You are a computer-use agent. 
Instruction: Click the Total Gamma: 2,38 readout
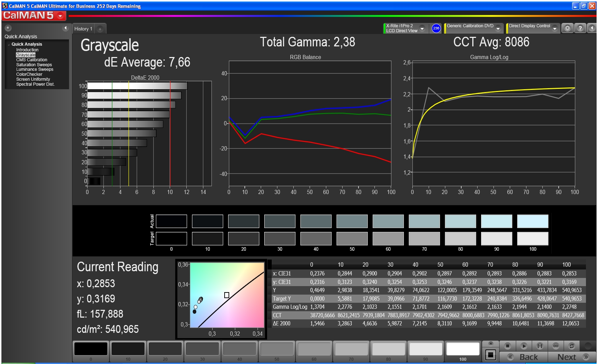[308, 42]
